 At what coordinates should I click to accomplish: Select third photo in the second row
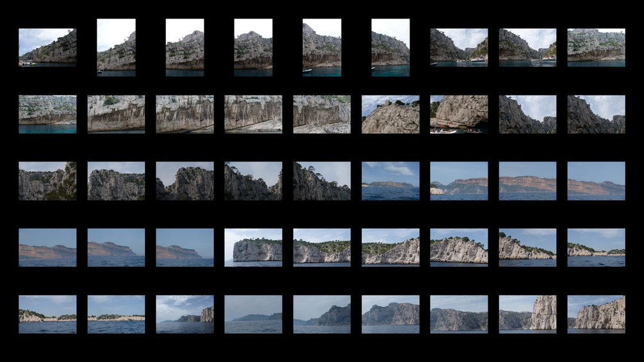click(185, 115)
